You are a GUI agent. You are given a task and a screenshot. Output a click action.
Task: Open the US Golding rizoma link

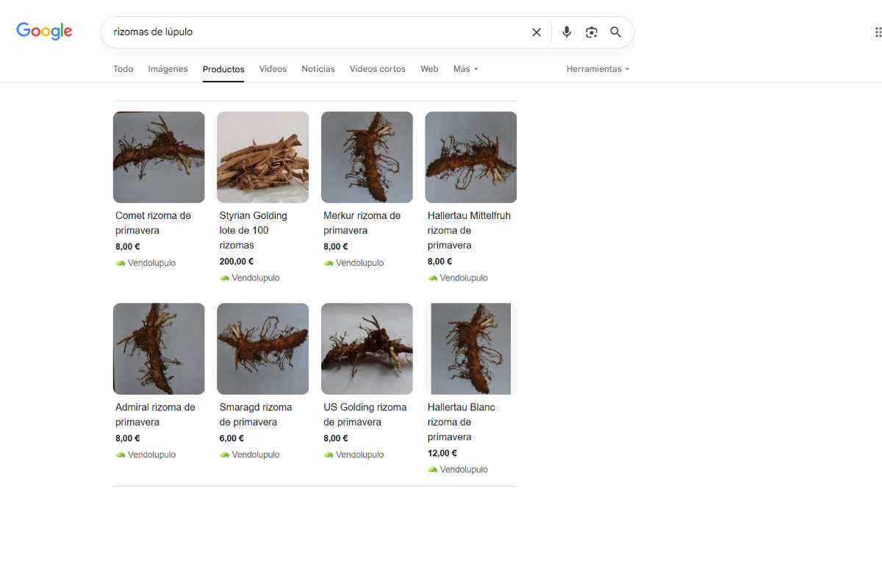pos(365,415)
